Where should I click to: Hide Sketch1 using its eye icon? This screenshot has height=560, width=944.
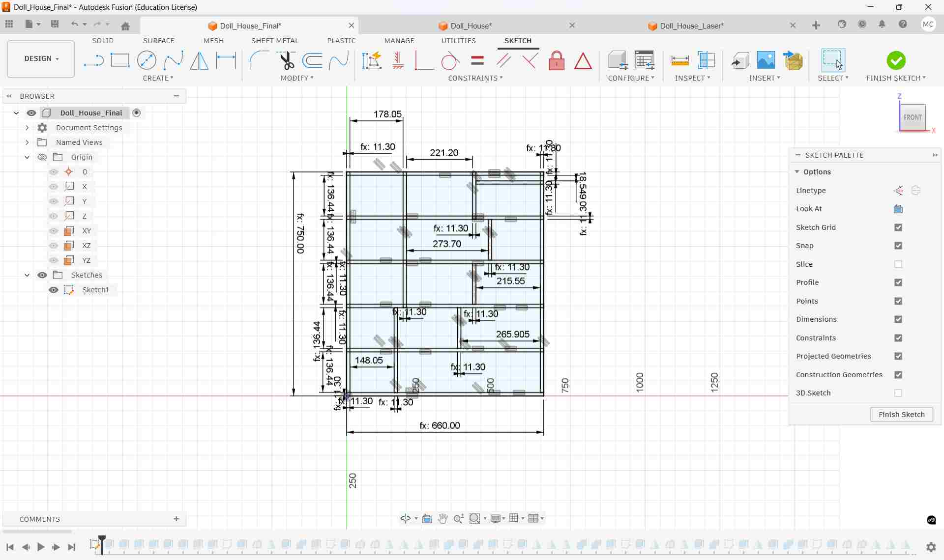pyautogui.click(x=54, y=290)
